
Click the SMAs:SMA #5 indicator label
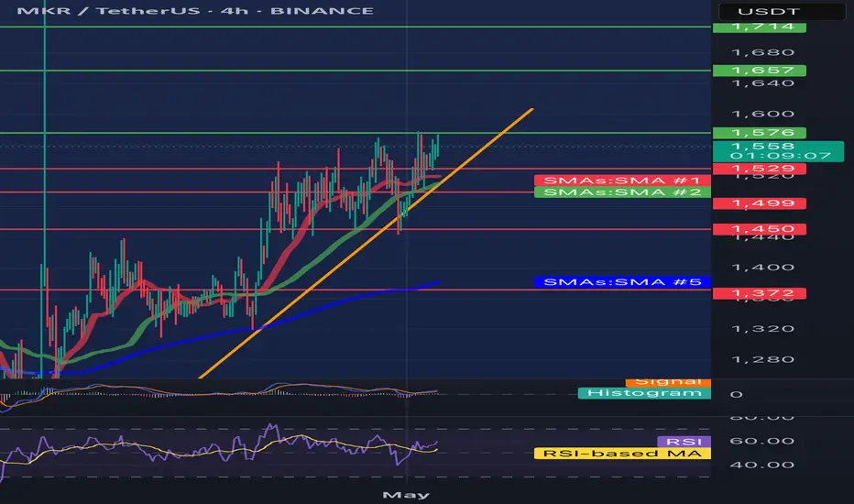click(x=622, y=282)
